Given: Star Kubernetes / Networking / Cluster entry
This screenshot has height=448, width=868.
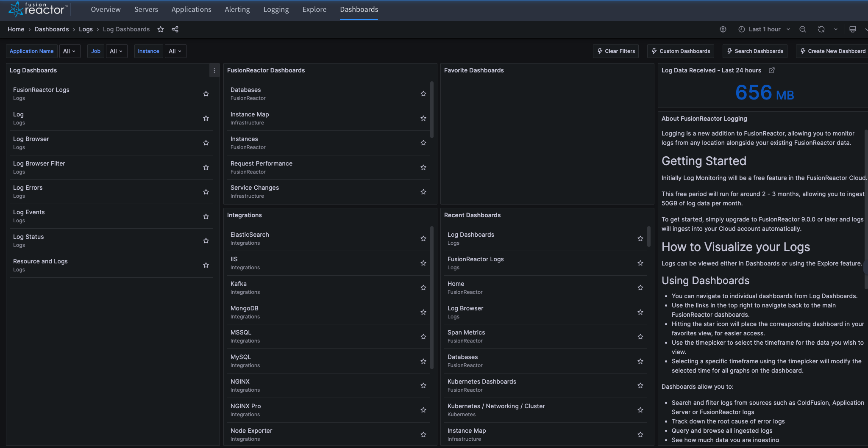Looking at the screenshot, I should 640,410.
